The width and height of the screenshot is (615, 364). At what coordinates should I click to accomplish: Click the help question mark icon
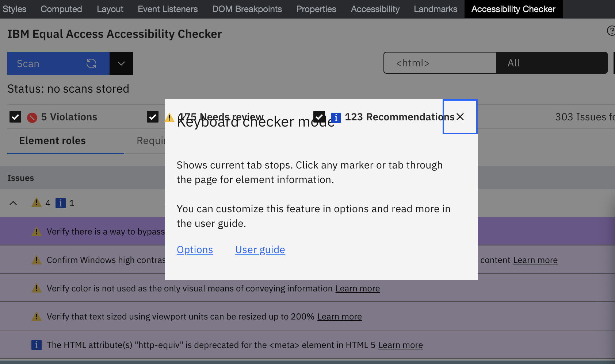[x=611, y=31]
